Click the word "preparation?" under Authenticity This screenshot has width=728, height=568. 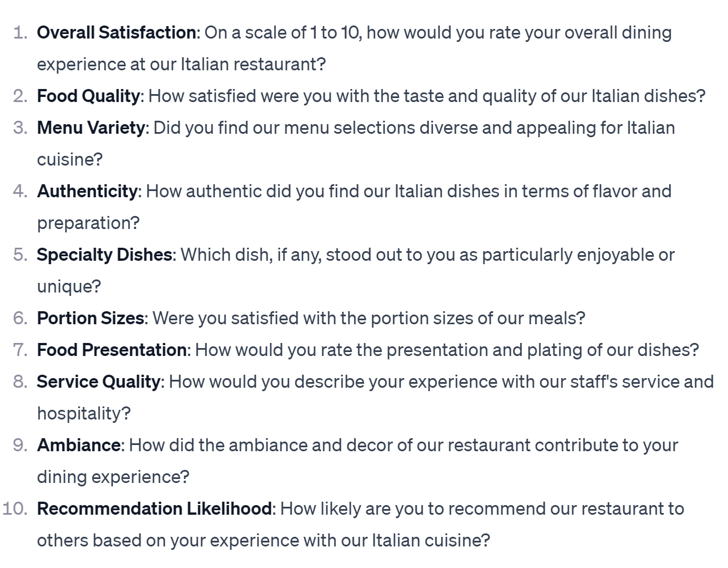tap(88, 223)
